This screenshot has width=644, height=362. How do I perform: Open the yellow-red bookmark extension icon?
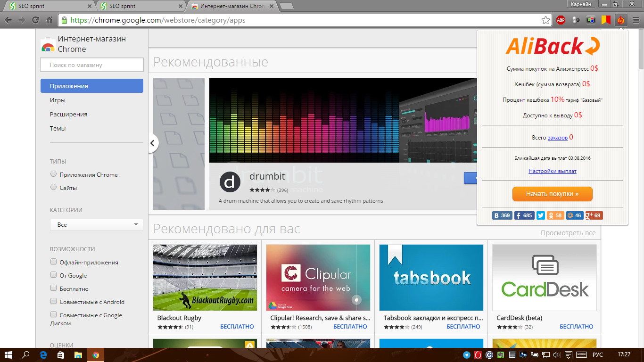coord(606,20)
